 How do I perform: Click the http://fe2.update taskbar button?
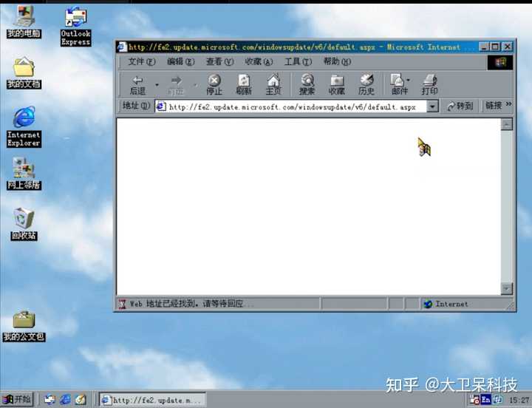[x=153, y=400]
